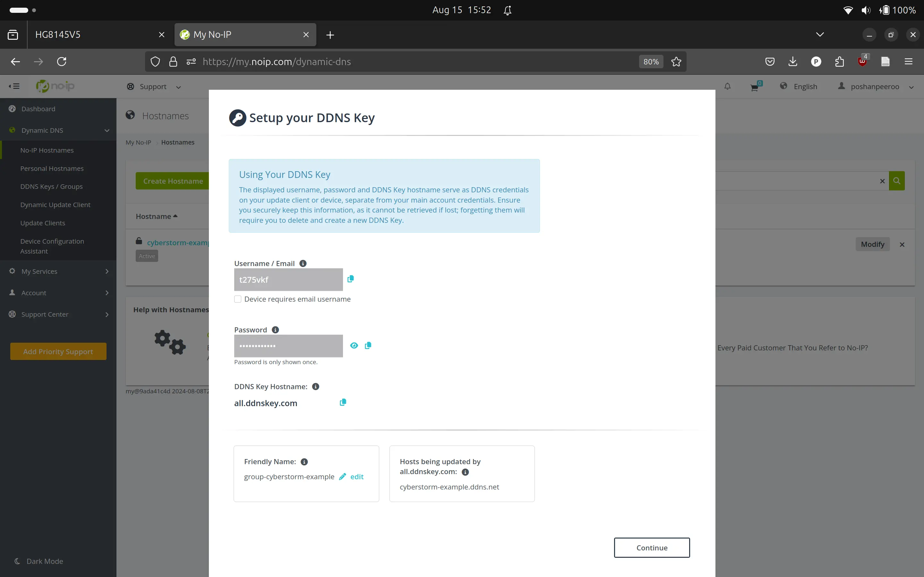Copy the all.ddnskey.com hostname
The image size is (924, 577).
click(x=343, y=402)
